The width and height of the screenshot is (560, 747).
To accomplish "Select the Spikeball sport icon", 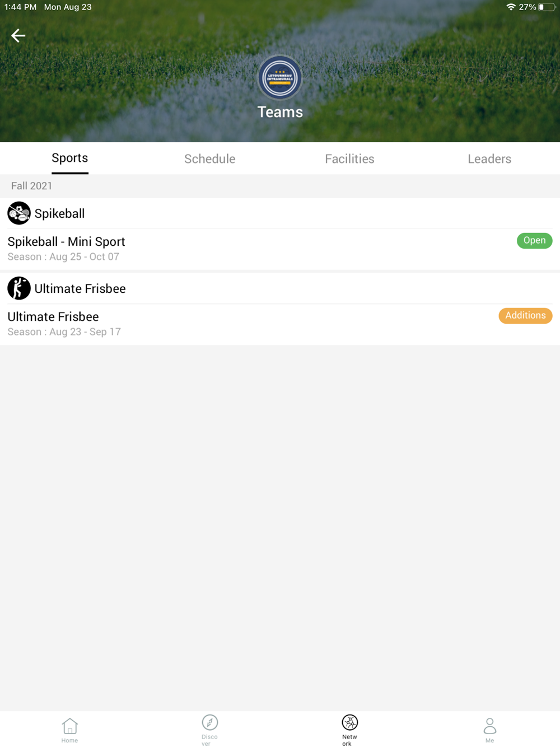I will click(19, 213).
